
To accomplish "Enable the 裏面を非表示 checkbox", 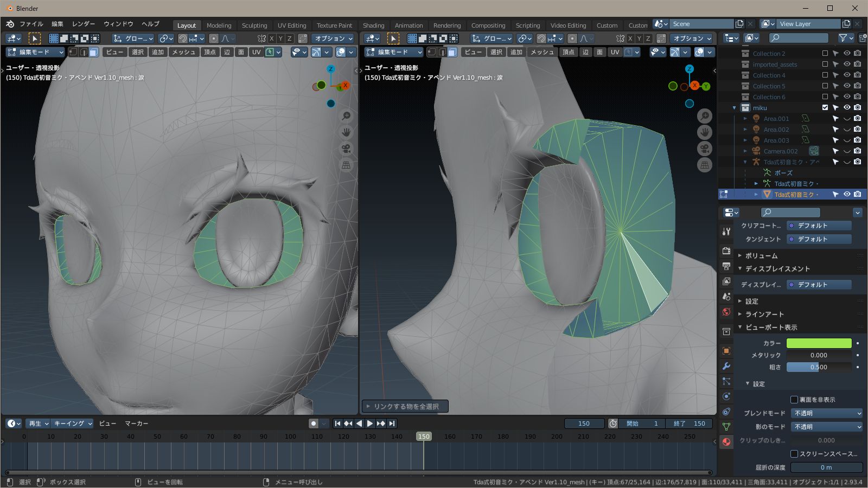I will click(x=794, y=400).
